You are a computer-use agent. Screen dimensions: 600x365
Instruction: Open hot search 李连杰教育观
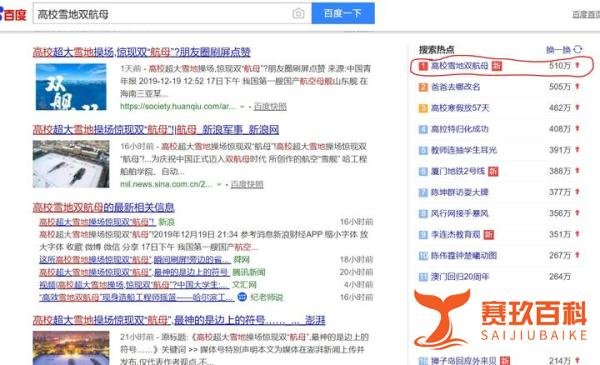click(455, 234)
